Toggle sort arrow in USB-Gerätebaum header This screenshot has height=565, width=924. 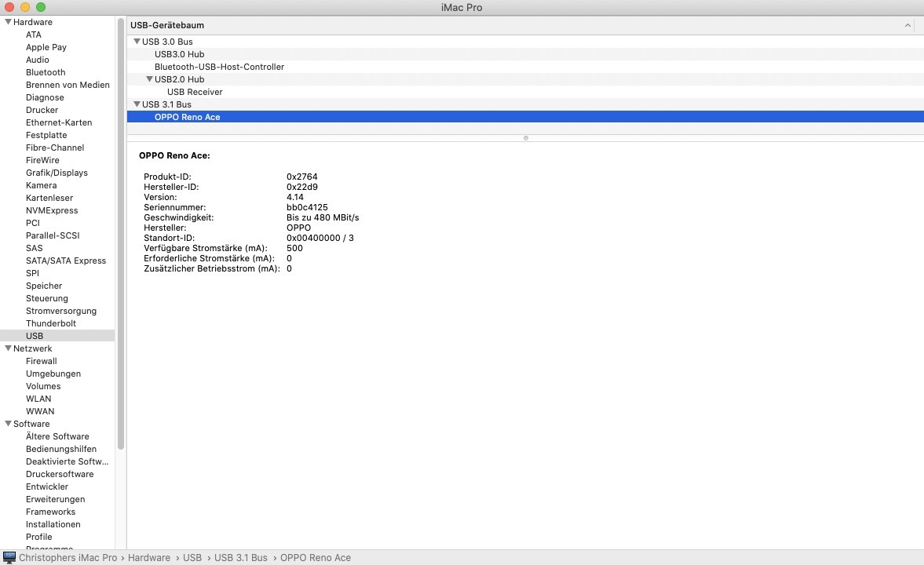pyautogui.click(x=908, y=25)
